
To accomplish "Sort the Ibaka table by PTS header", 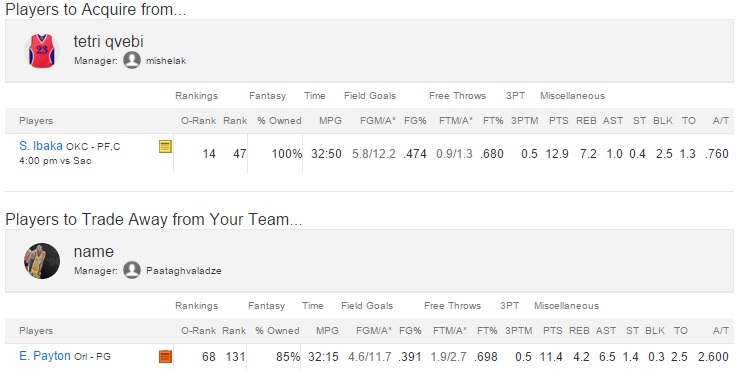I will point(558,121).
